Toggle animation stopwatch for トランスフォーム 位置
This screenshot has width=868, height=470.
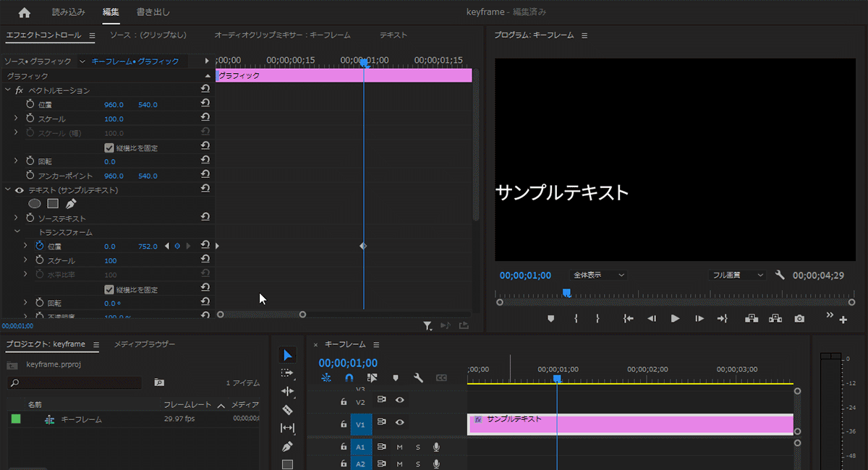point(40,246)
